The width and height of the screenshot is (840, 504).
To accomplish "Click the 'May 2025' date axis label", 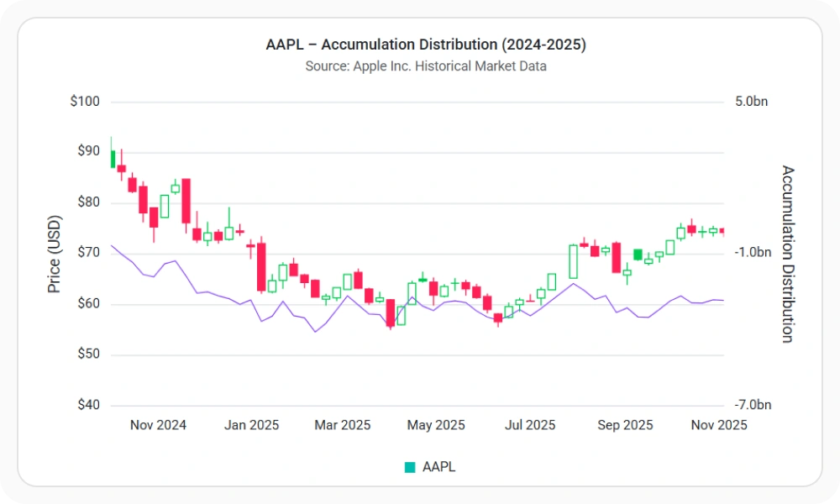I will tap(436, 425).
